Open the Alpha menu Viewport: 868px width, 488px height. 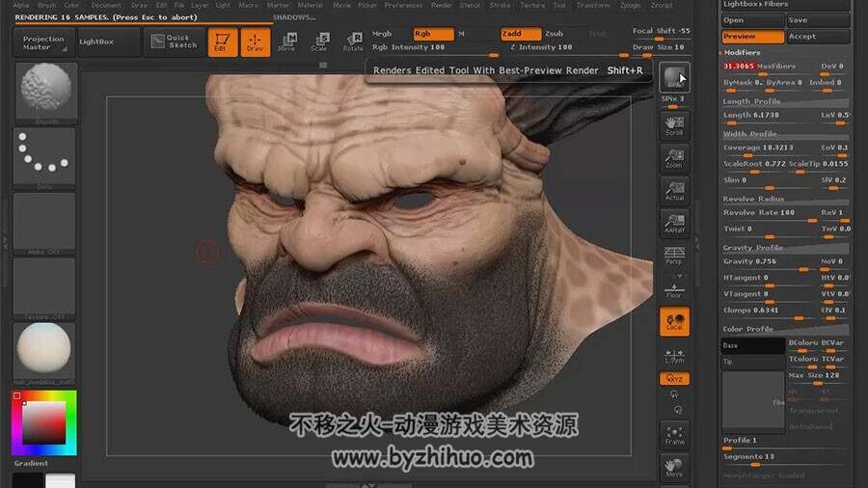click(x=21, y=5)
